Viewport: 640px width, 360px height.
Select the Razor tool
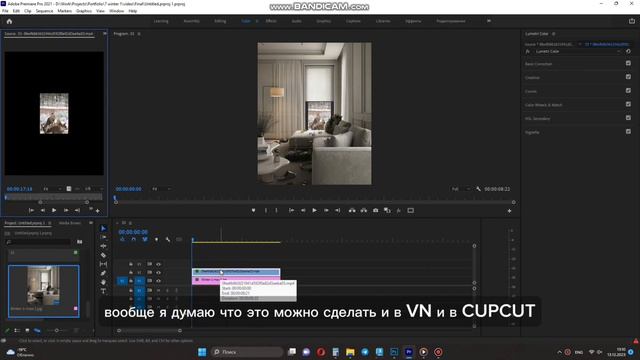103,256
